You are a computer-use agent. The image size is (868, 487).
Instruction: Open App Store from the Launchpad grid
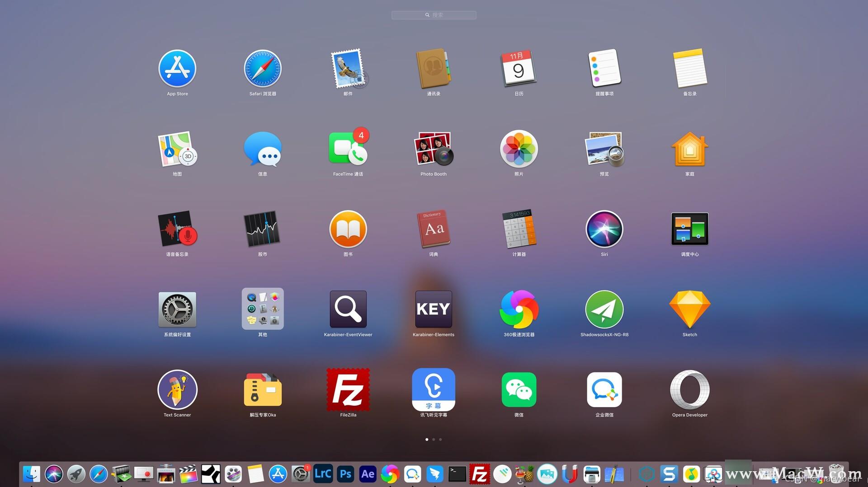[177, 69]
